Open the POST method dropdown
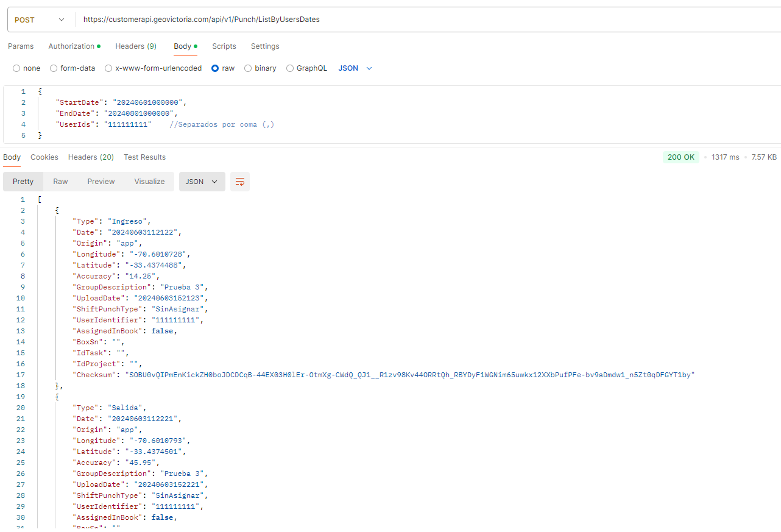The image size is (781, 532). click(x=40, y=20)
